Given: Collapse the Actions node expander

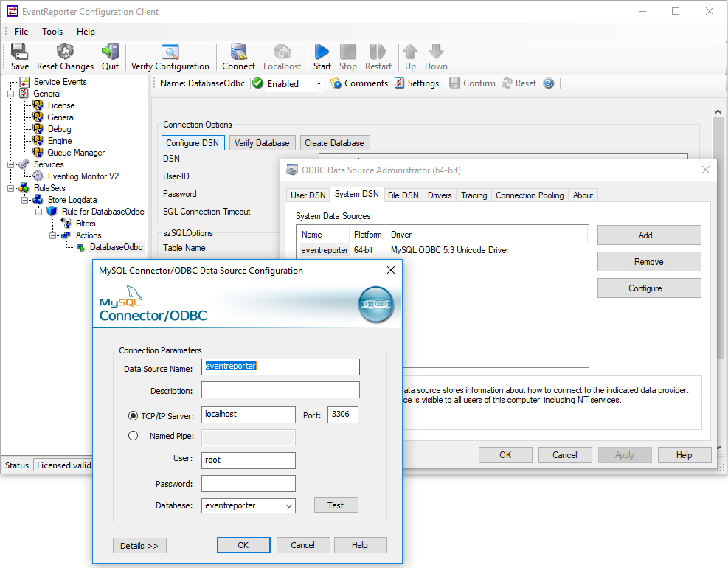Looking at the screenshot, I should coord(52,235).
